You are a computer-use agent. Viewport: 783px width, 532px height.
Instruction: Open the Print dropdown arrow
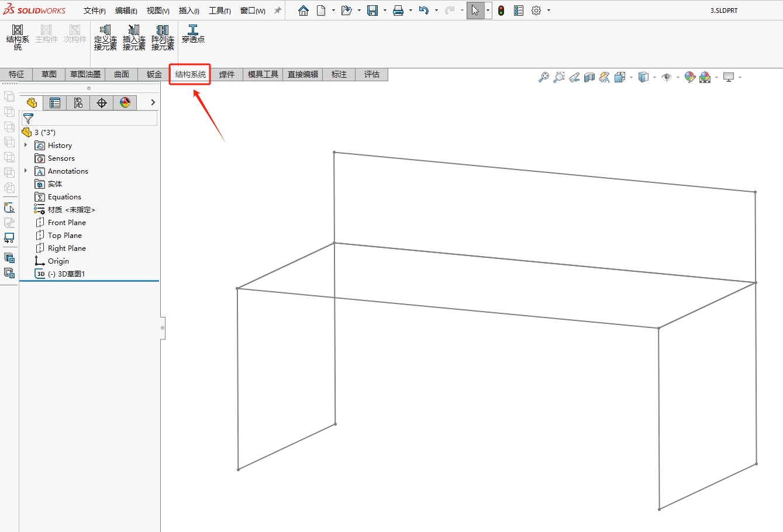[411, 11]
